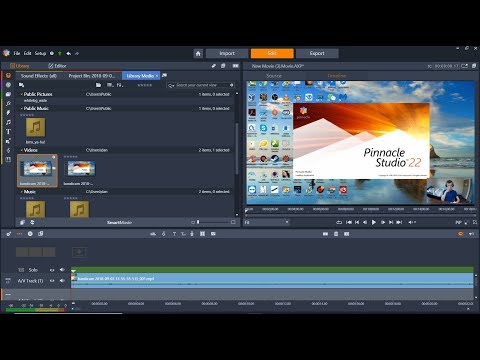Screen dimensions: 480x360
Task: Close the Library Media tab
Action: (157, 76)
